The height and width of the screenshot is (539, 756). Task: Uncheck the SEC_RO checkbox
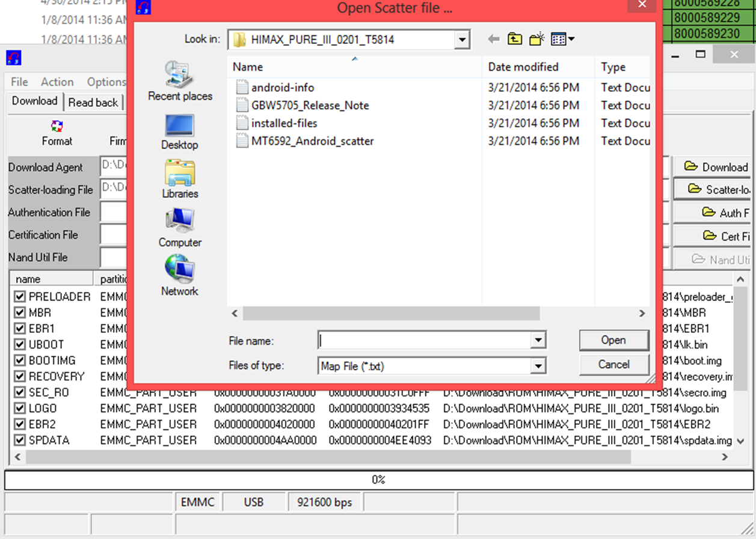pos(20,392)
